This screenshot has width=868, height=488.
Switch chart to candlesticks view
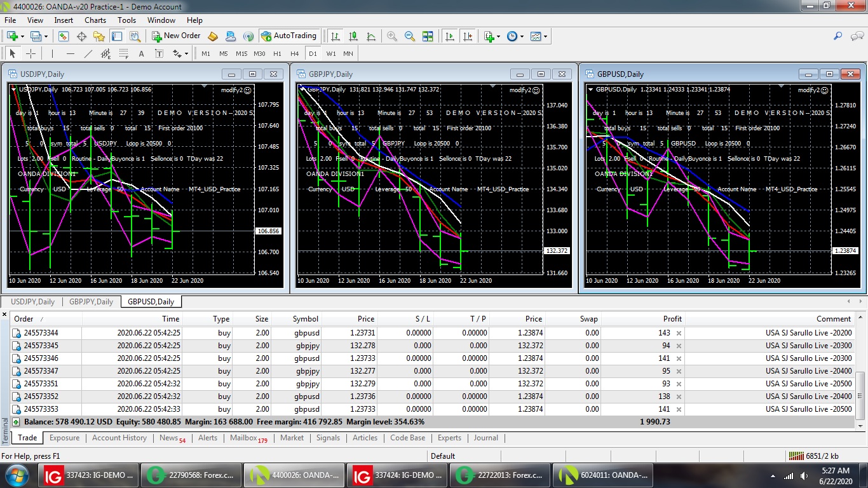click(x=353, y=36)
